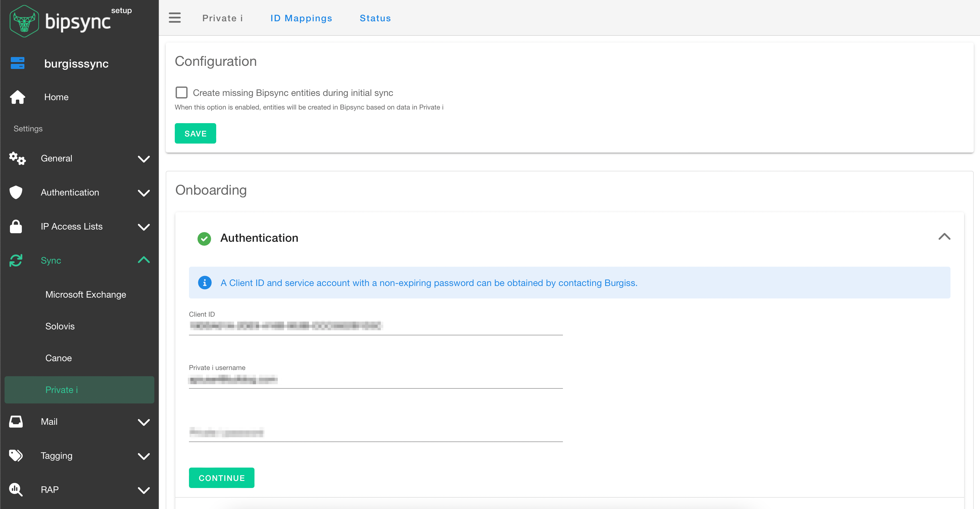This screenshot has width=980, height=509.
Task: Enable Create missing Bipsync entities checkbox
Action: point(182,92)
